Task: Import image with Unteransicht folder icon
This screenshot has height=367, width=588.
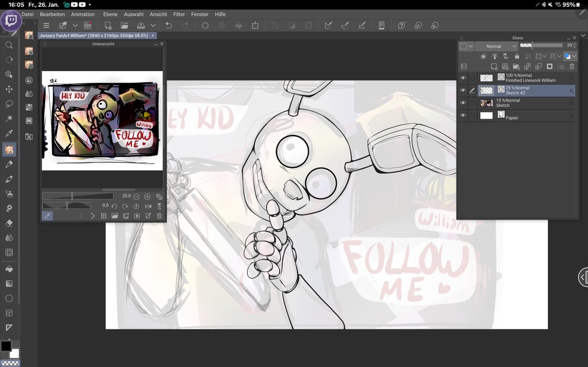Action: pyautogui.click(x=115, y=216)
